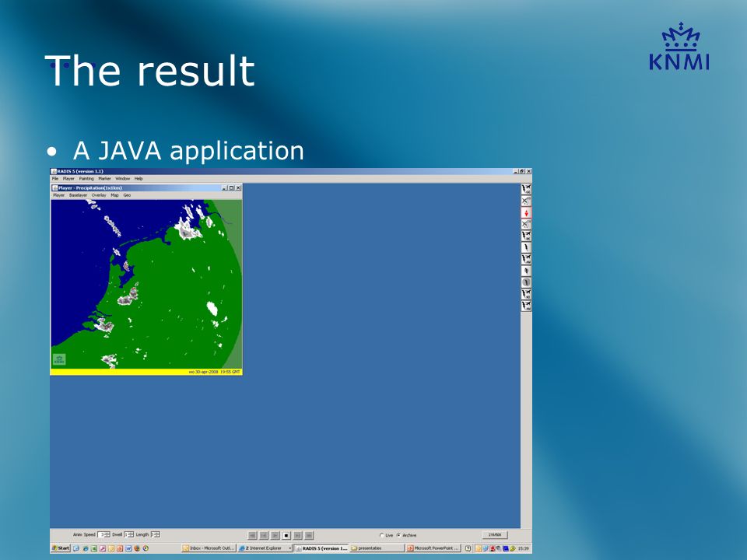Jump to first frame using leftmost playback button

point(252,535)
